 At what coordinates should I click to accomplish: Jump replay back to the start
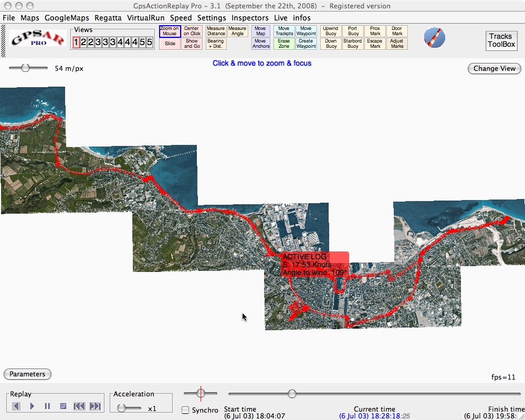(79, 406)
